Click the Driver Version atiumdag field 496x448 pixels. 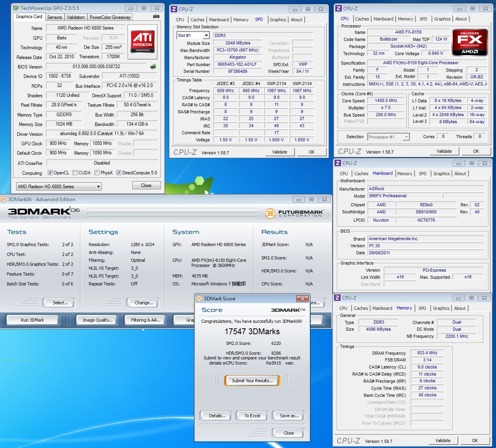102,133
